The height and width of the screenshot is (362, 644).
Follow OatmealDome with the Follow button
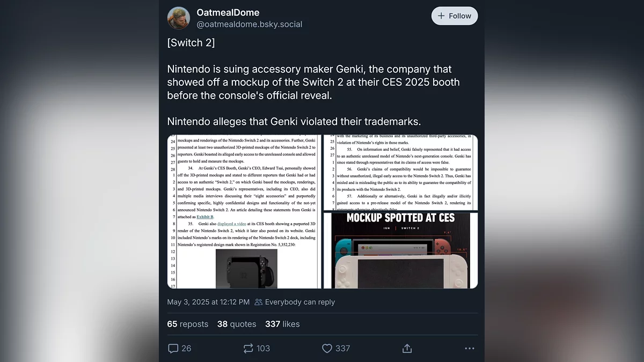pos(454,16)
